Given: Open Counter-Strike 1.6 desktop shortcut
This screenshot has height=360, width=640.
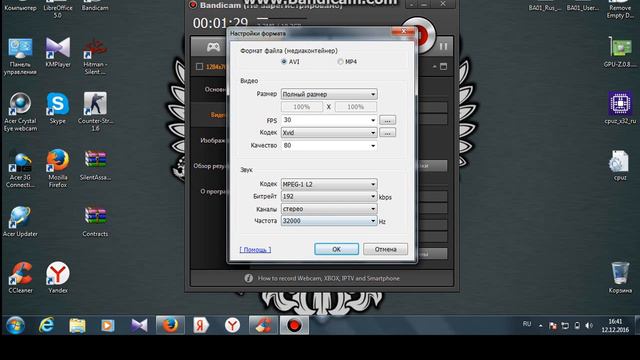Looking at the screenshot, I should 95,111.
